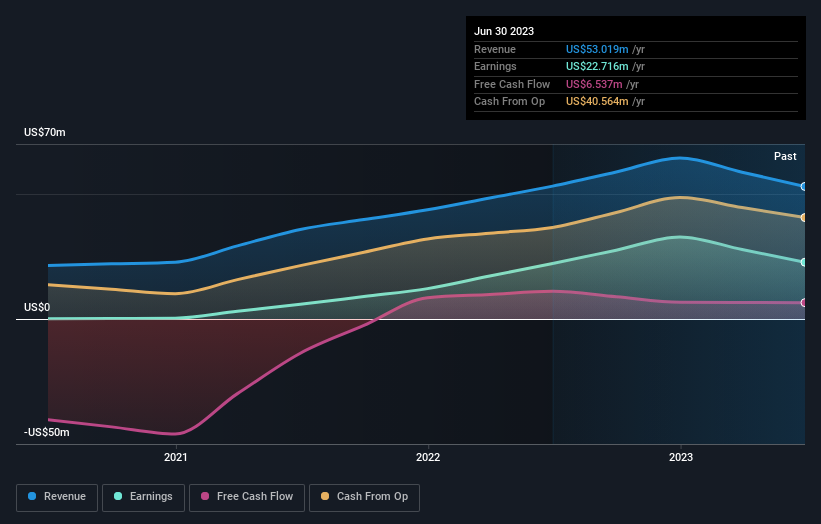Click the teal Earnings endpoint marker
The height and width of the screenshot is (524, 821).
tap(804, 262)
